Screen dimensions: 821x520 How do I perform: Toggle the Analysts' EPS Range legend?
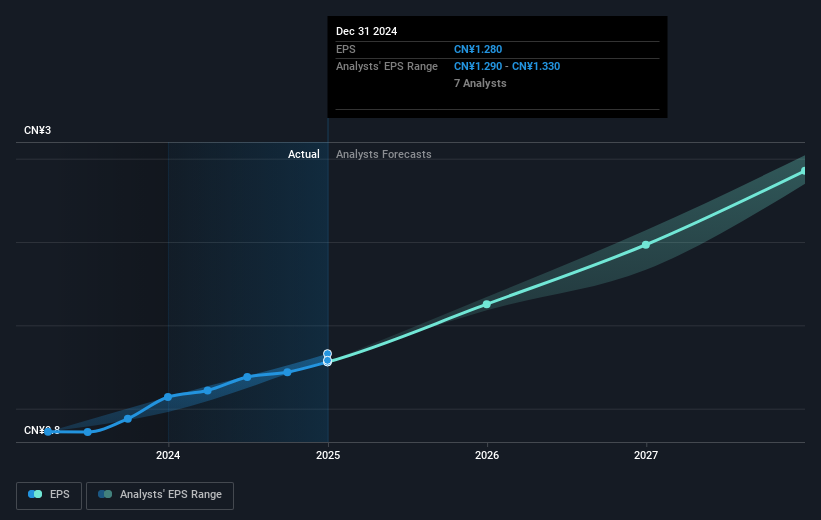coord(160,495)
